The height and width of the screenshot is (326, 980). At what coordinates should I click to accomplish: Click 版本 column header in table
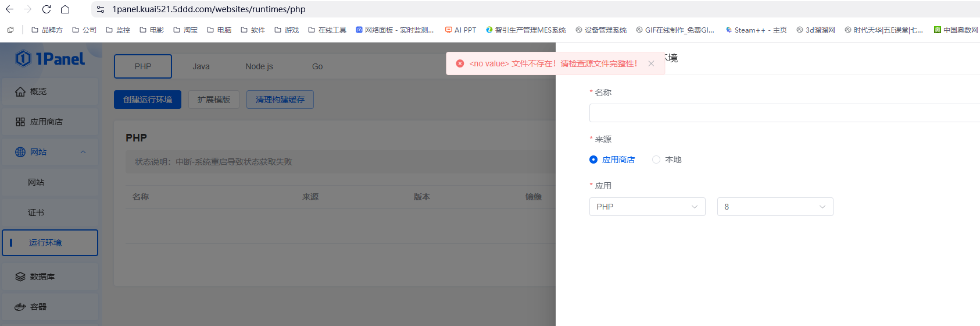coord(422,197)
